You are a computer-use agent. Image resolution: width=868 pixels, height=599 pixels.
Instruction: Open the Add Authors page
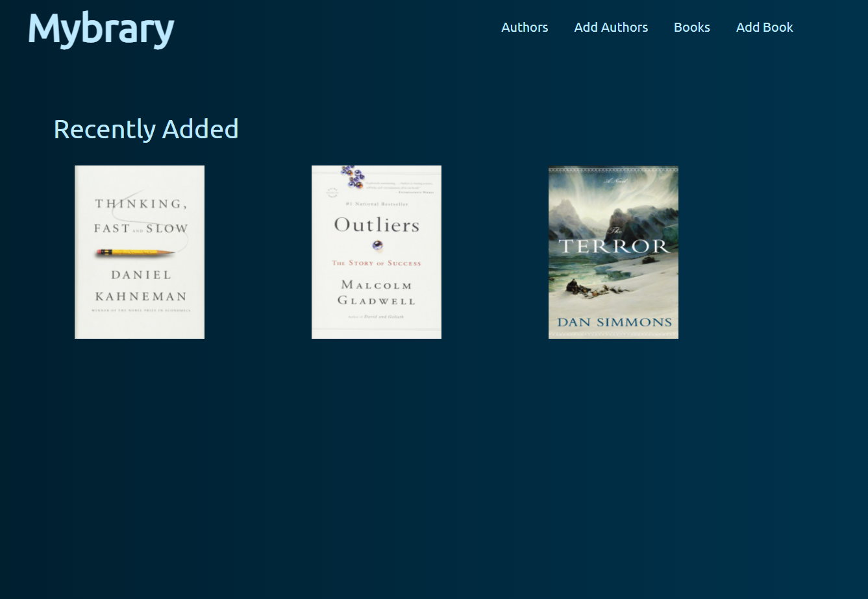click(x=611, y=27)
